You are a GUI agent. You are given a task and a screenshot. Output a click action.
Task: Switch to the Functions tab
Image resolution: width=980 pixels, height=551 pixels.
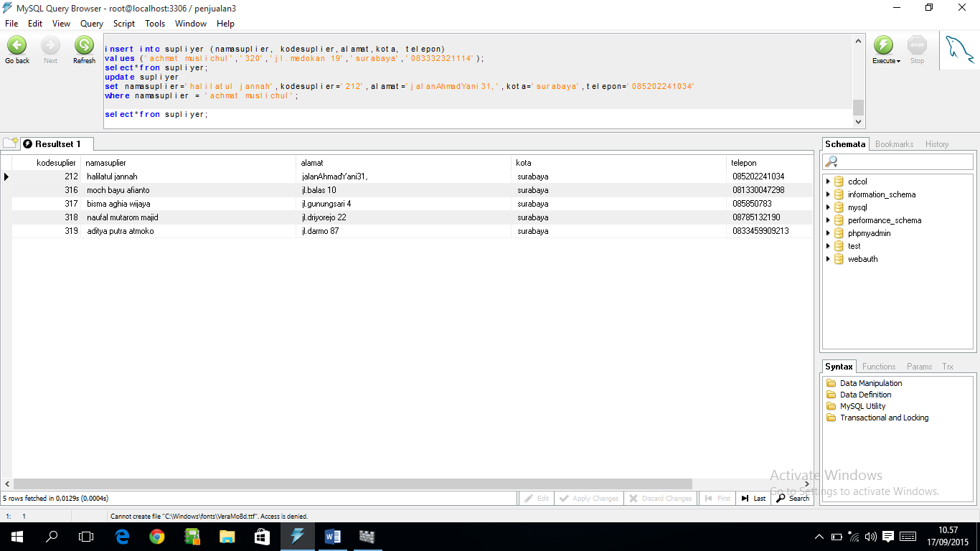[x=879, y=367]
